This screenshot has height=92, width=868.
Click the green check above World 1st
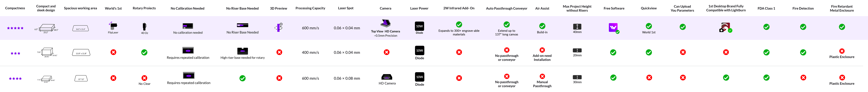coord(648,26)
